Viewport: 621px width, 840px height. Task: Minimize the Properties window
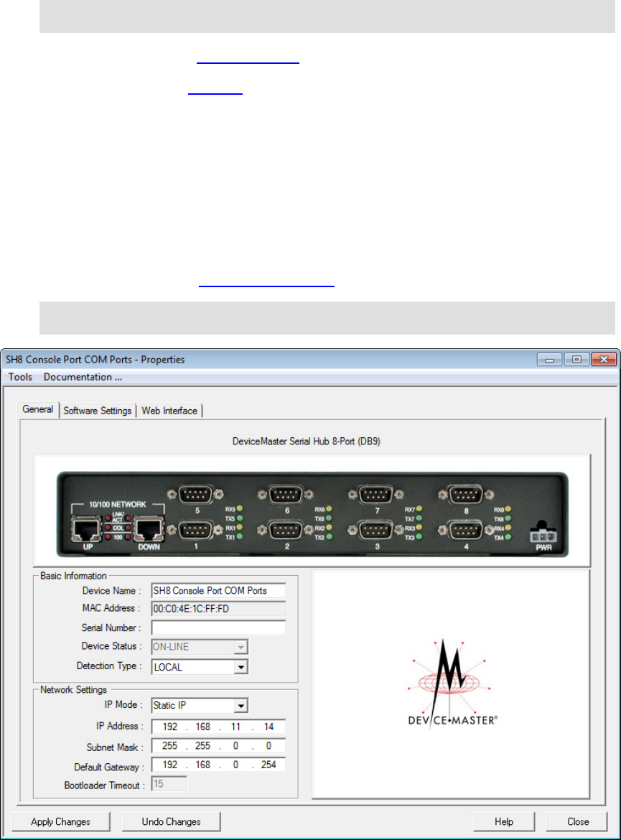[x=549, y=360]
